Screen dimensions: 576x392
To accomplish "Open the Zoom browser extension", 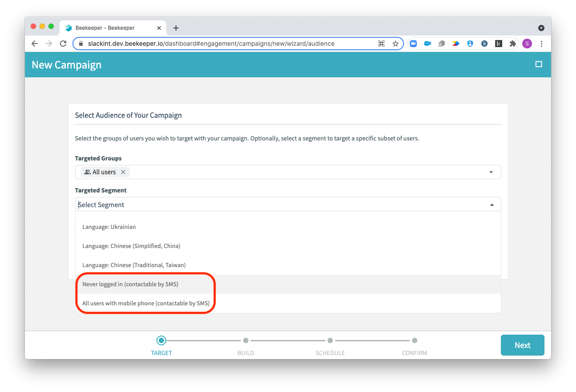I will click(x=413, y=44).
